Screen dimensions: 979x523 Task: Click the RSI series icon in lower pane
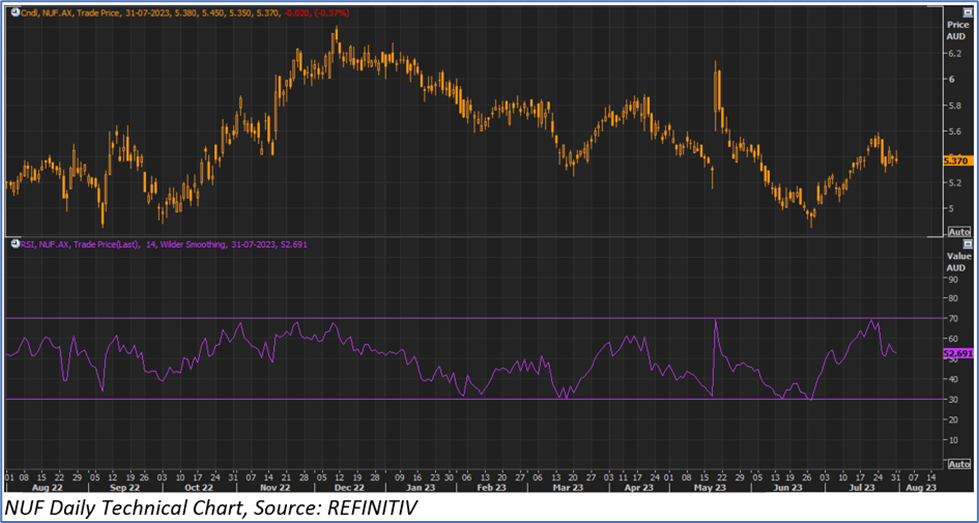(x=11, y=243)
